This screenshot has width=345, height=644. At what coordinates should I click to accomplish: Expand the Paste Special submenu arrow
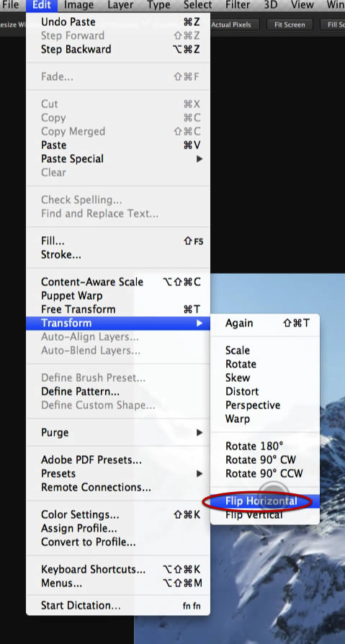pos(200,159)
